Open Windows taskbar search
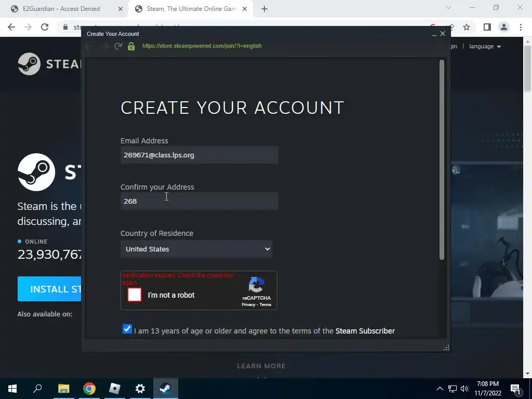This screenshot has width=532, height=399. [37, 389]
